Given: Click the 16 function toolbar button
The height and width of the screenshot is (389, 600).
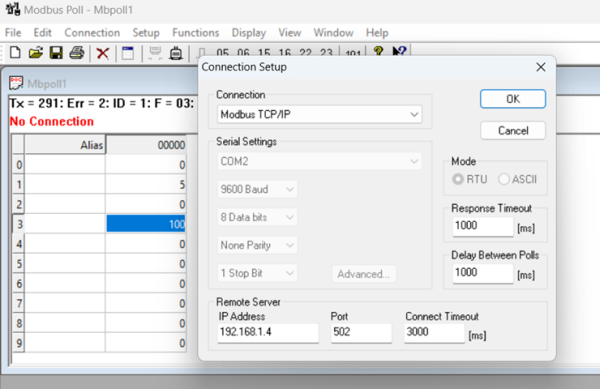Looking at the screenshot, I should [x=284, y=52].
